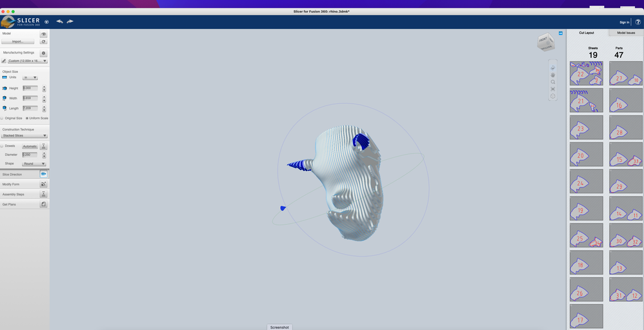The image size is (644, 330).
Task: Switch to the Model Issues tab
Action: click(x=626, y=33)
